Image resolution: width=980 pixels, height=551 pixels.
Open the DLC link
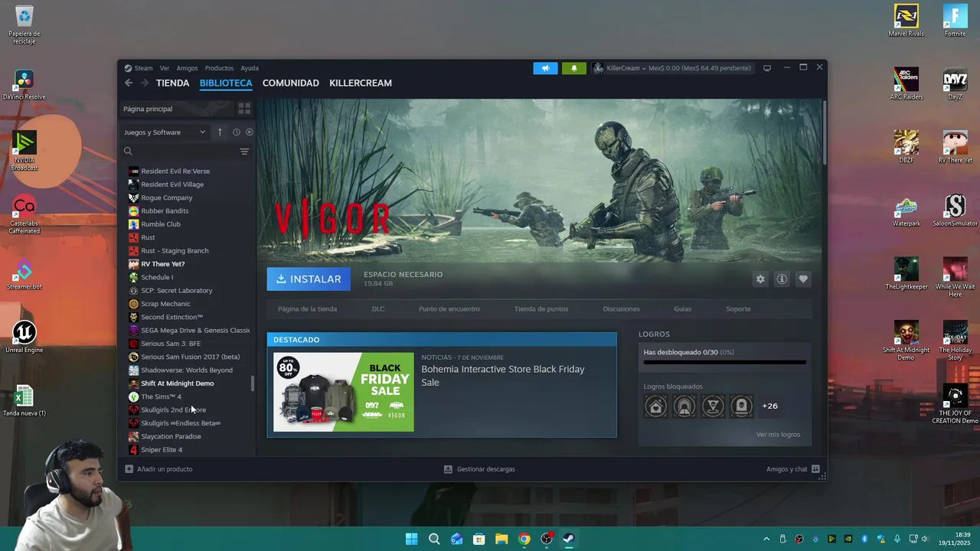coord(378,309)
